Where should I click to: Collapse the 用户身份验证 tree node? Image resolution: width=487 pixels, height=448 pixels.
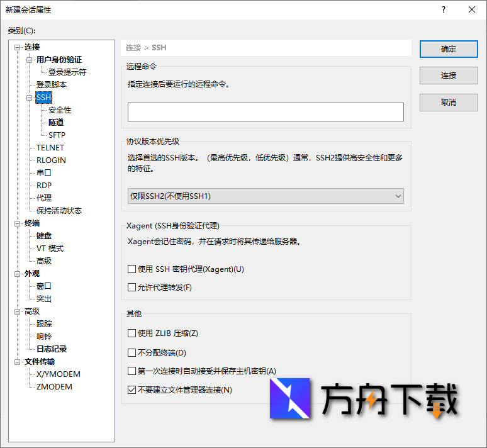click(x=29, y=60)
